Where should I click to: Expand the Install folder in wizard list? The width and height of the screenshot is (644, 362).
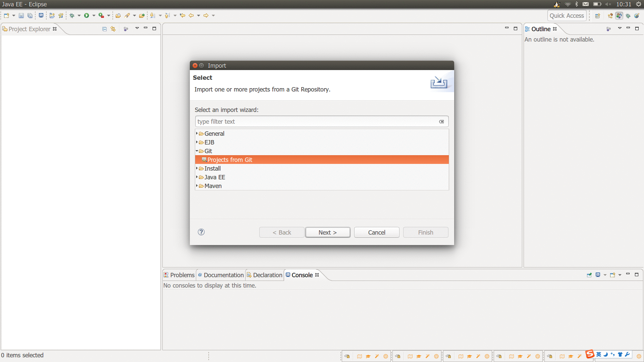pos(197,168)
